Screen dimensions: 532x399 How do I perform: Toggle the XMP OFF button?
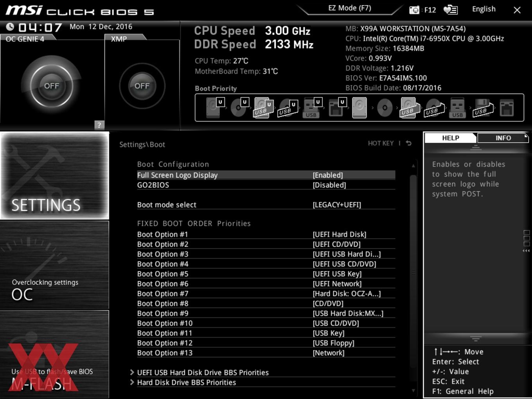[142, 86]
